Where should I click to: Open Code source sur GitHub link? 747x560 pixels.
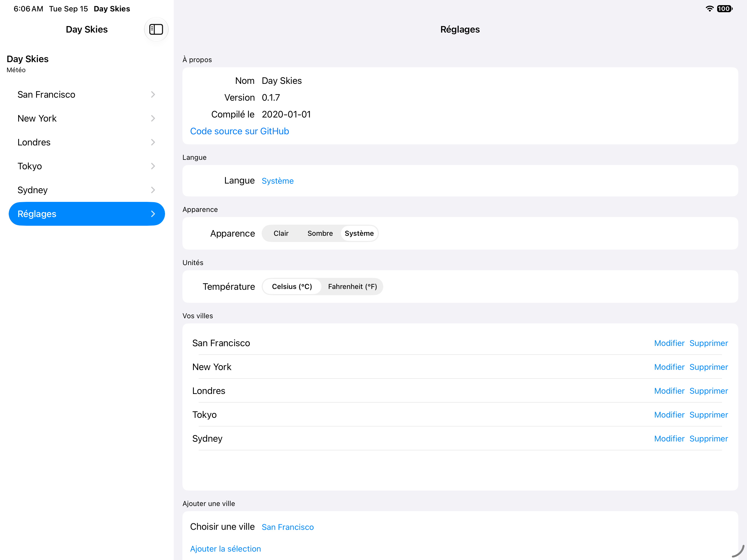tap(239, 131)
